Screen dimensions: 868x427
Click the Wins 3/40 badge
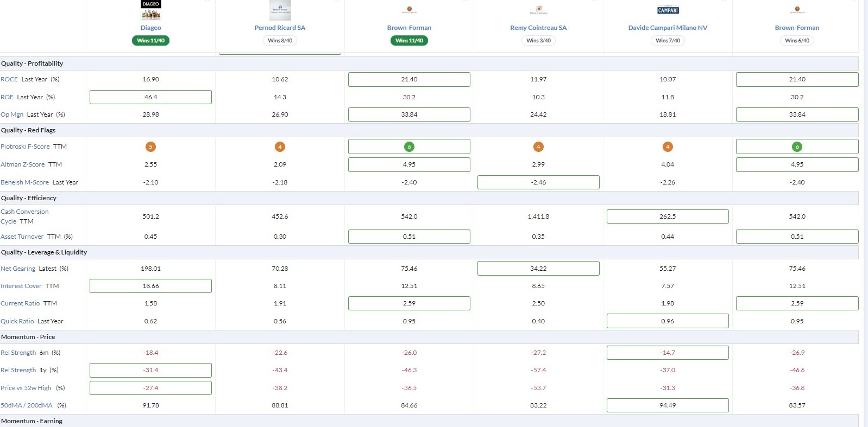point(538,41)
